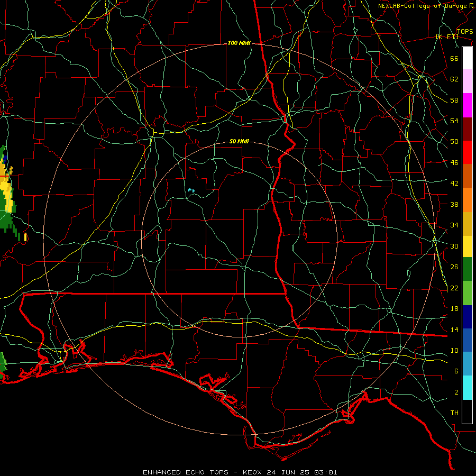
Task: Click the light pink legend swatch
Action: (x=467, y=81)
